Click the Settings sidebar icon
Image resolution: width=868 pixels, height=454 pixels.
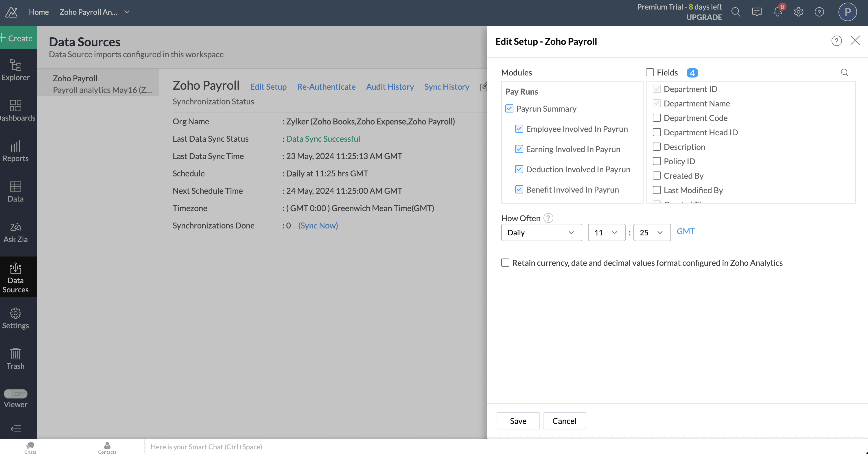pyautogui.click(x=16, y=318)
